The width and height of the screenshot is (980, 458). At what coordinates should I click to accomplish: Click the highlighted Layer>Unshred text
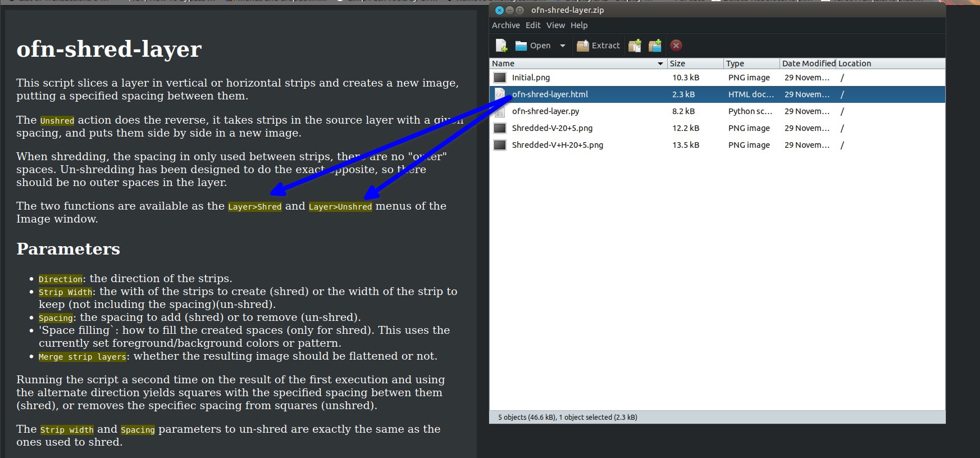tap(340, 206)
